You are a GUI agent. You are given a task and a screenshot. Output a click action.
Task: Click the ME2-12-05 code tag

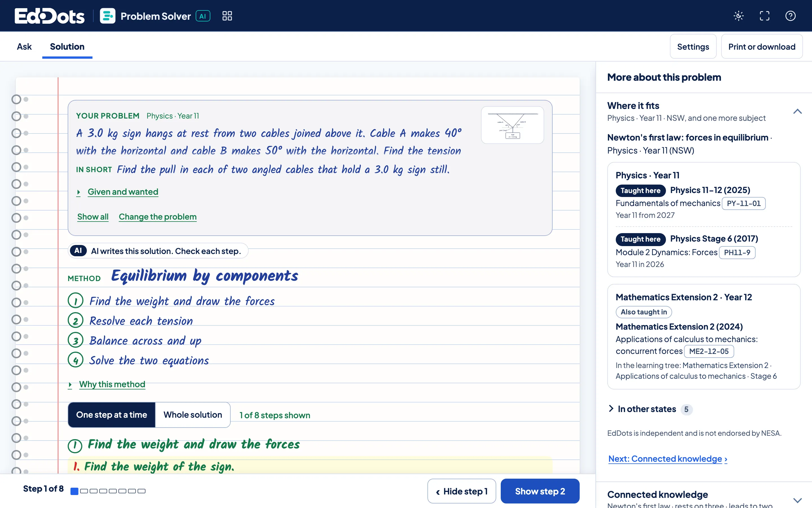(709, 351)
